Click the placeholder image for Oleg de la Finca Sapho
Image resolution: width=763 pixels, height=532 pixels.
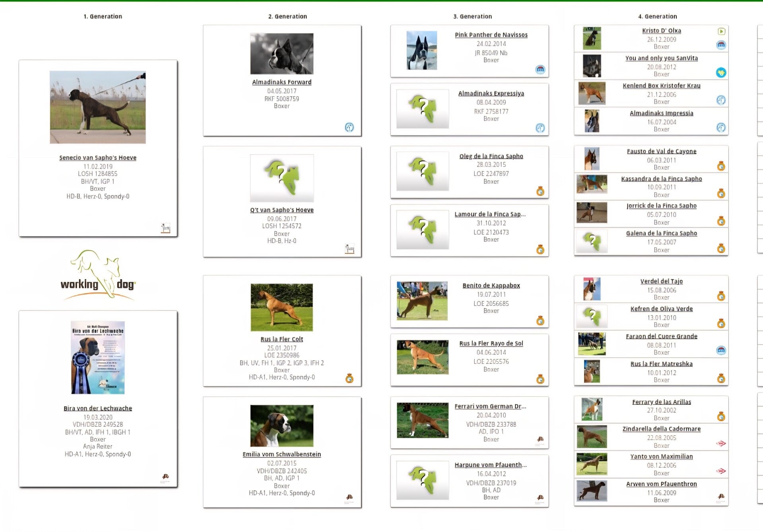[x=423, y=171]
